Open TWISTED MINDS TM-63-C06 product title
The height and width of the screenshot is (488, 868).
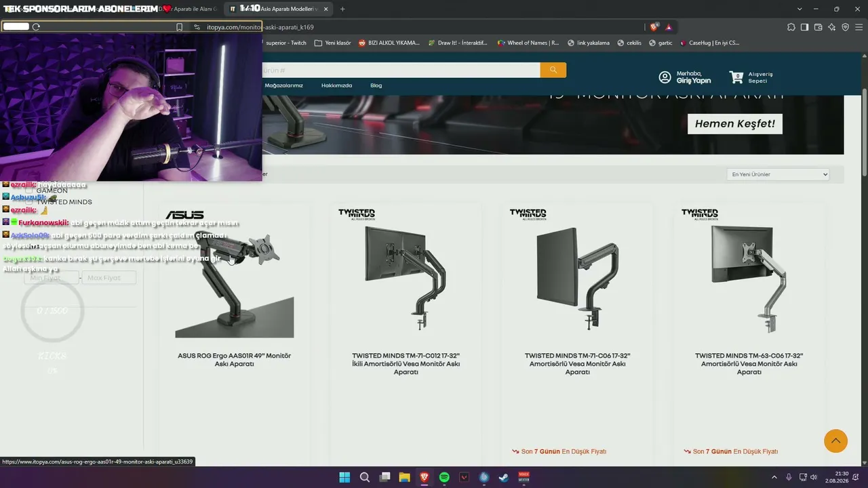(x=749, y=364)
